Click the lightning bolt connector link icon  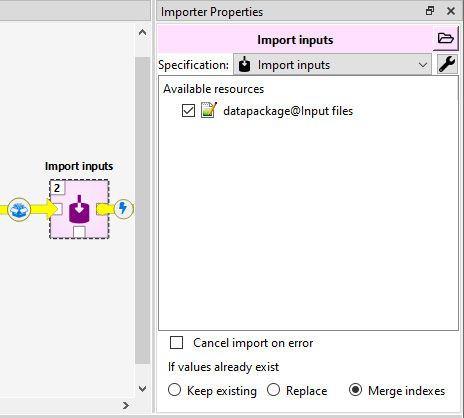tap(123, 209)
